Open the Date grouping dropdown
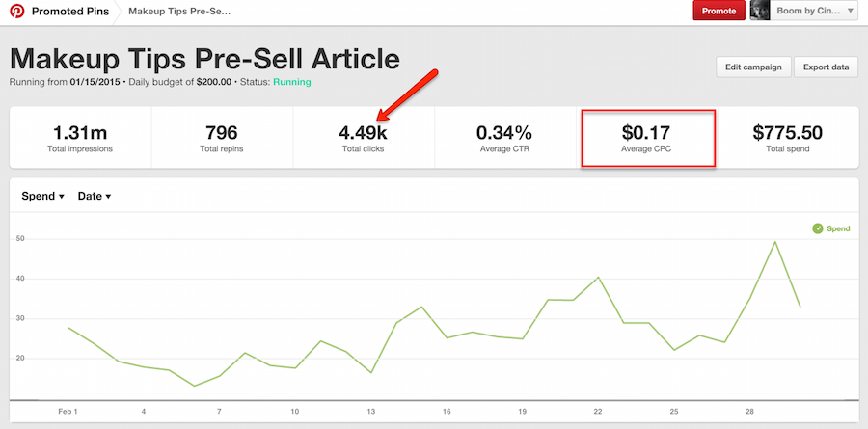This screenshot has width=868, height=429. pyautogui.click(x=95, y=196)
